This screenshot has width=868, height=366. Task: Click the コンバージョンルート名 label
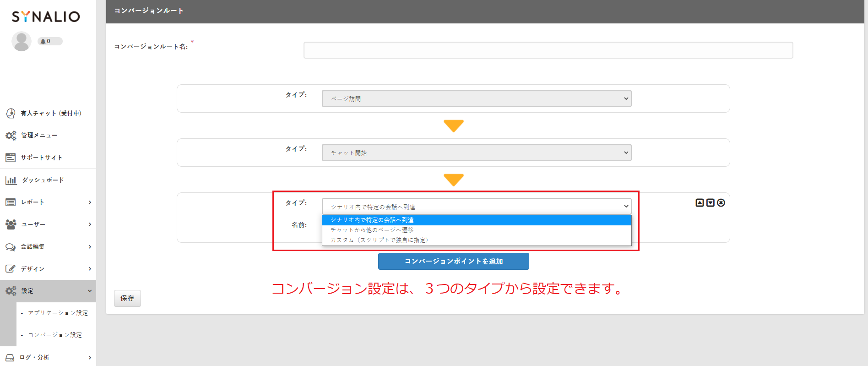tap(151, 47)
